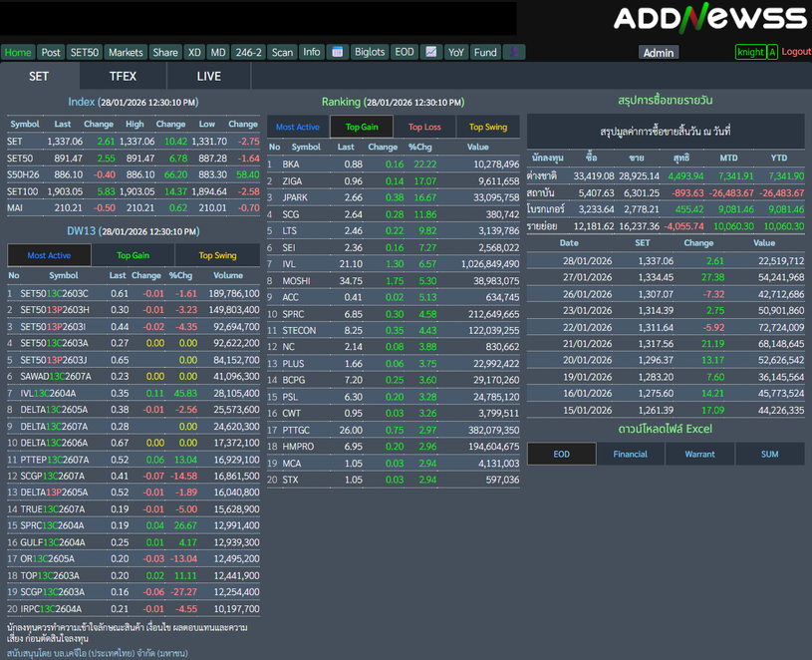Select the Top Loss ranking tab

tap(424, 127)
